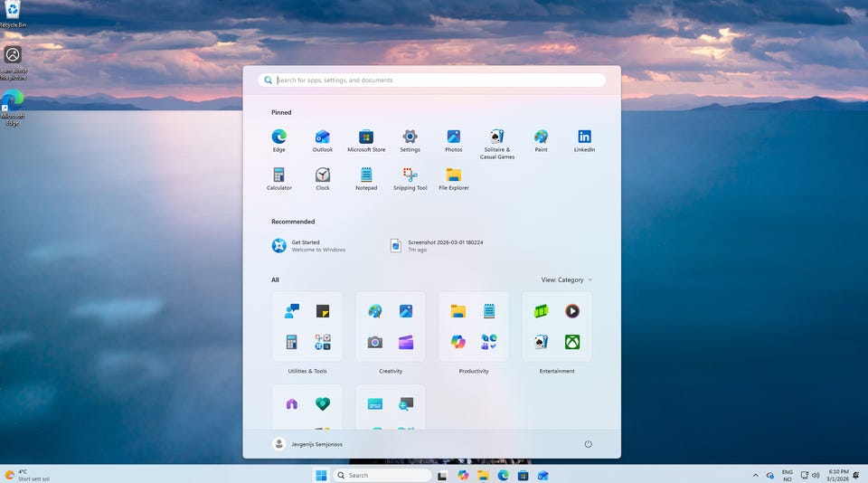The height and width of the screenshot is (483, 868).
Task: Launch Edge from the taskbar
Action: (x=503, y=475)
